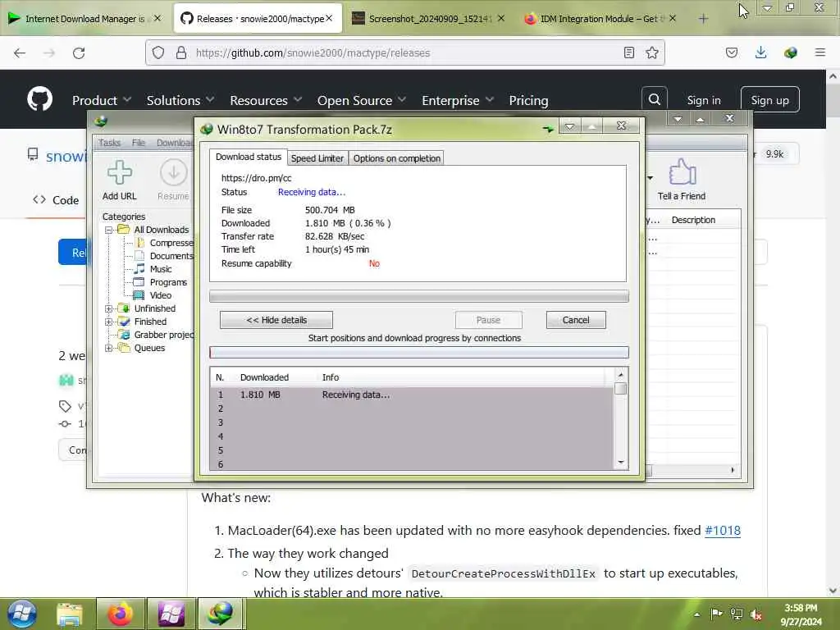Click scroll-down arrow in connections list
This screenshot has width=840, height=630.
point(620,463)
